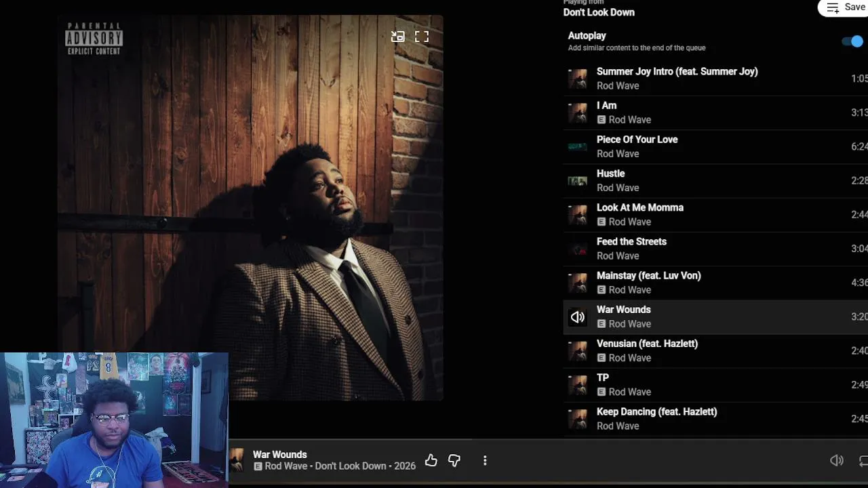This screenshot has height=488, width=868.
Task: Select the title 'Summer Joy Intro (feat. Summer Joy)'
Action: (677, 71)
